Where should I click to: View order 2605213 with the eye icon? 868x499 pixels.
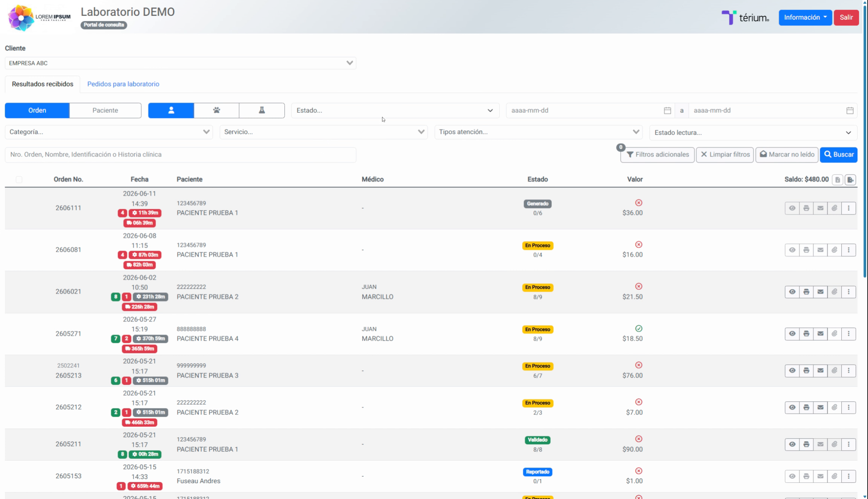[x=792, y=370]
